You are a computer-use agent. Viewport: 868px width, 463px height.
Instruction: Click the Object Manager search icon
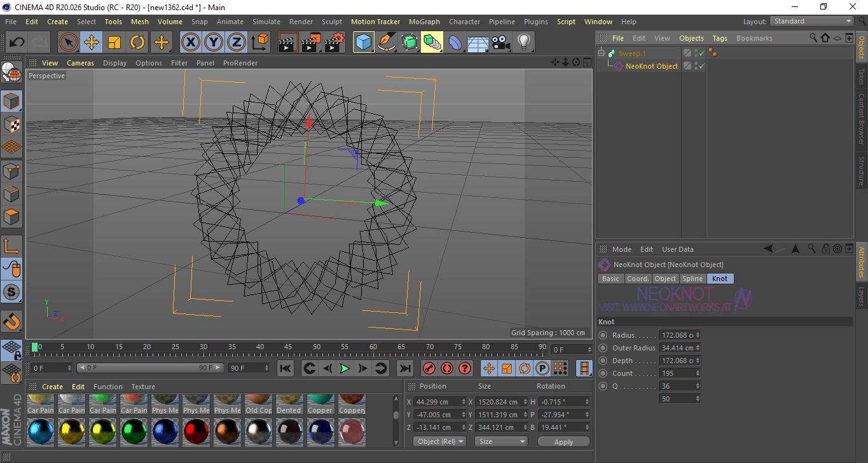pyautogui.click(x=813, y=38)
